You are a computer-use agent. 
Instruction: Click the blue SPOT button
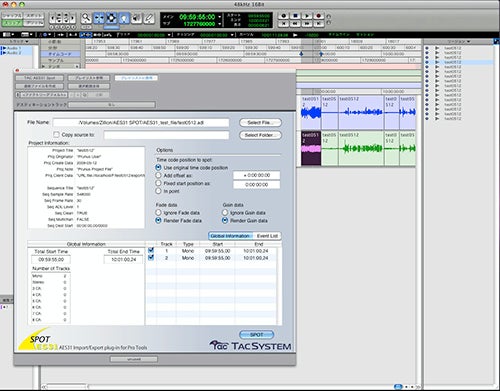click(257, 334)
